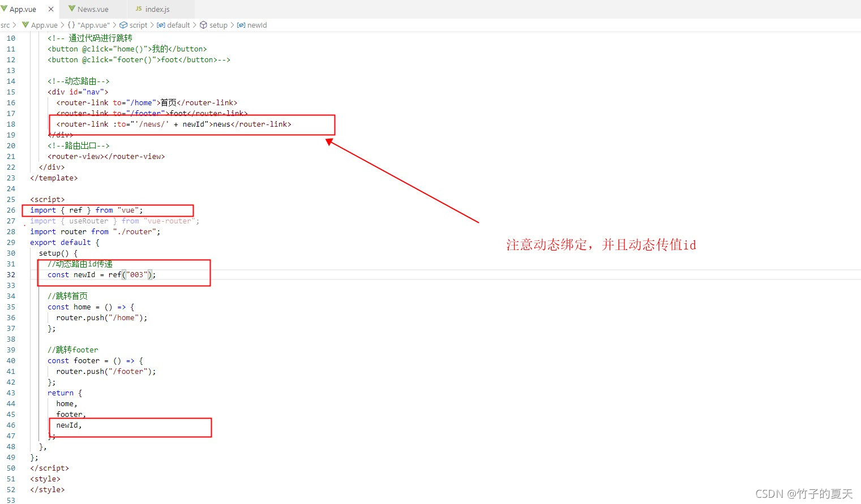
Task: Click the <router-view></router-view> line
Action: (106, 156)
